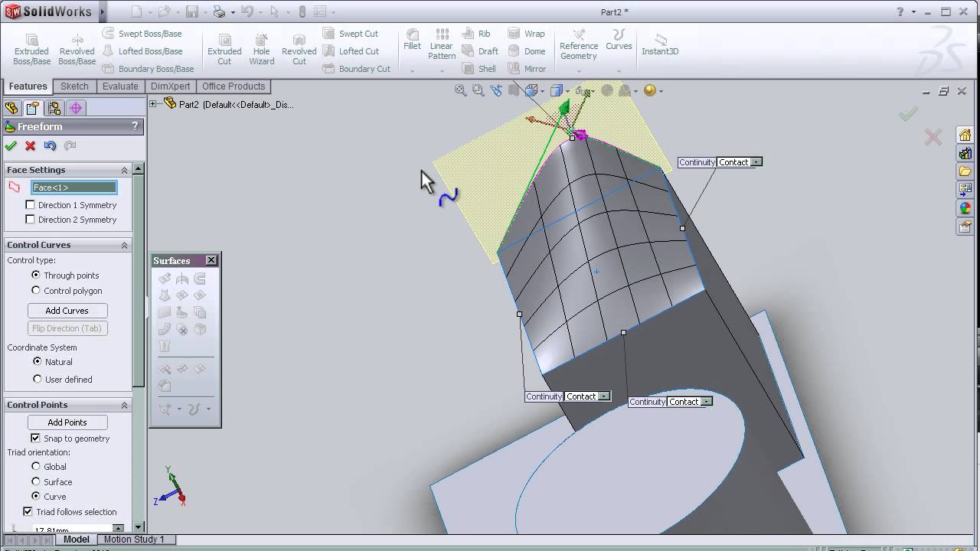Screen dimensions: 980x551
Task: Select the Draft tool
Action: coord(480,51)
